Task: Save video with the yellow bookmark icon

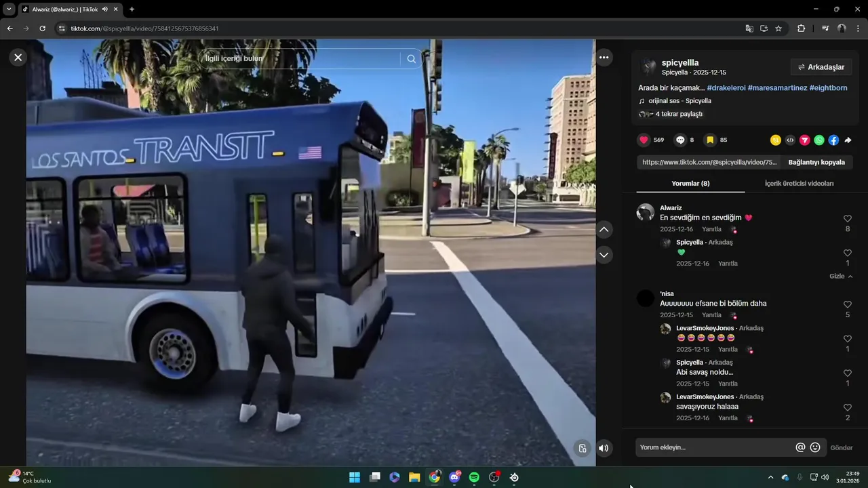Action: (710, 140)
